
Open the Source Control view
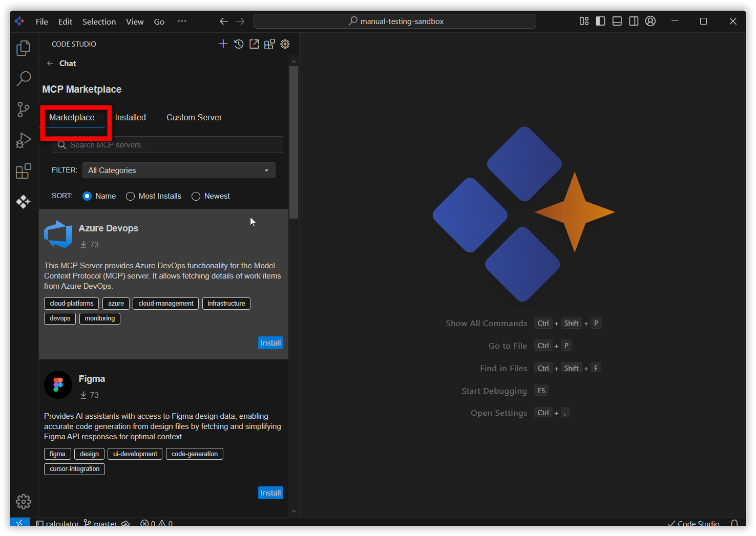click(x=24, y=109)
